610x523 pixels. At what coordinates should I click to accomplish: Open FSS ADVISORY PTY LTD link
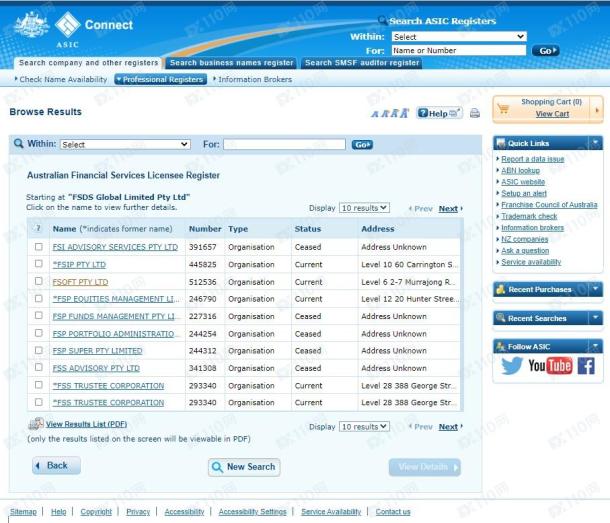click(96, 368)
